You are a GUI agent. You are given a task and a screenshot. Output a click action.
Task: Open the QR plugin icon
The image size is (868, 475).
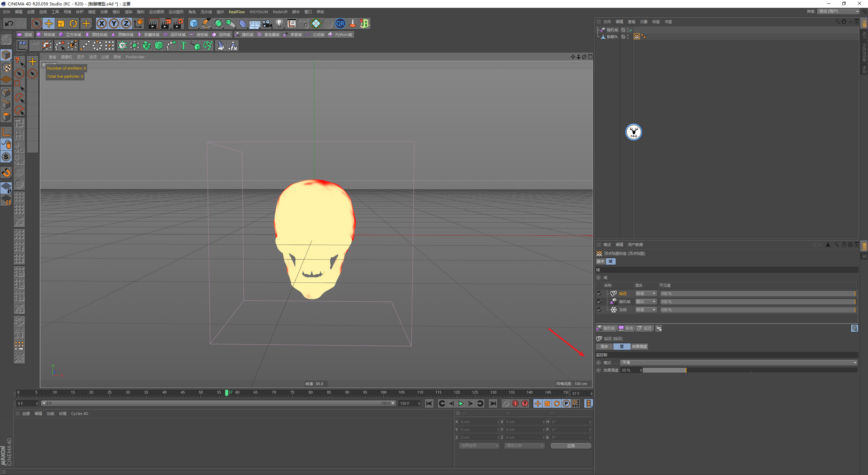point(340,23)
